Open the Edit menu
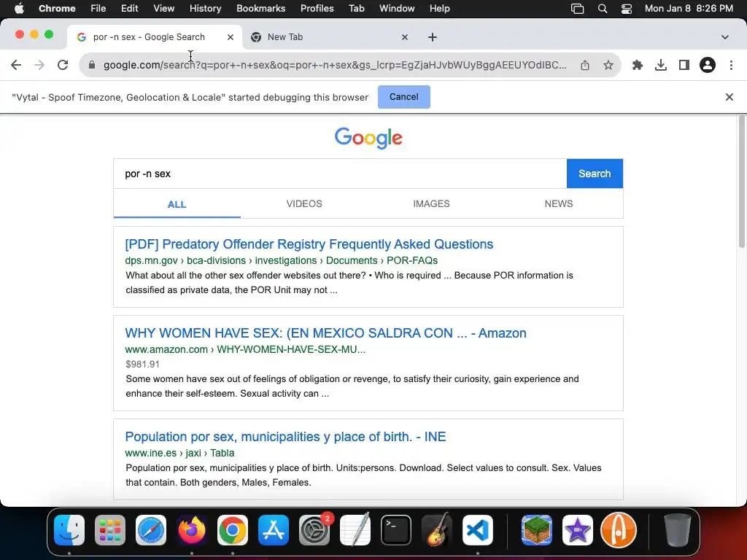Viewport: 747px width, 560px height. 130,9
